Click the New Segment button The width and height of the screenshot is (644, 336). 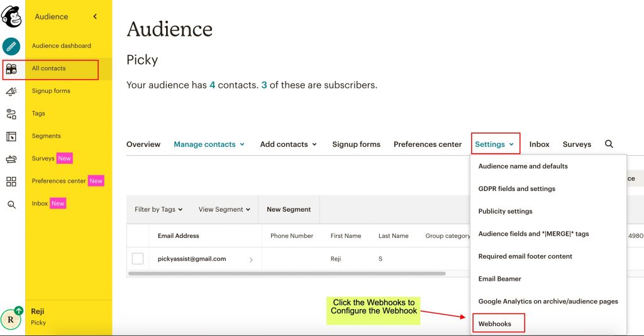289,210
